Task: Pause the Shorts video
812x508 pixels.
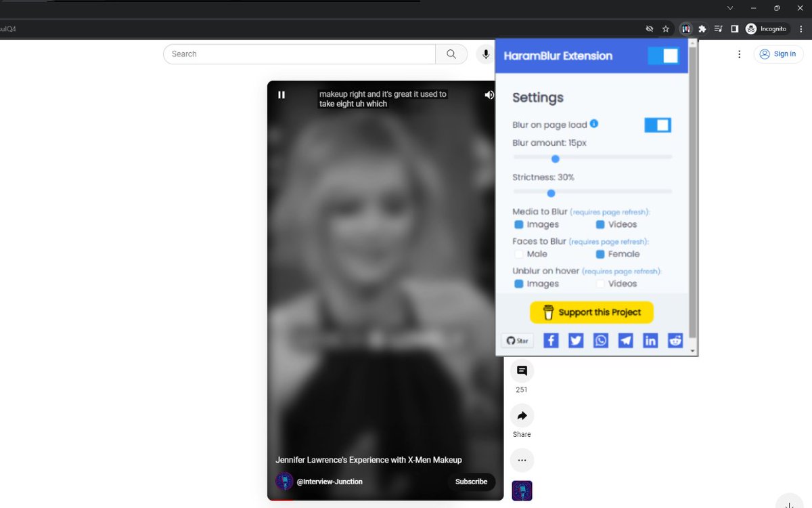Action: click(281, 95)
